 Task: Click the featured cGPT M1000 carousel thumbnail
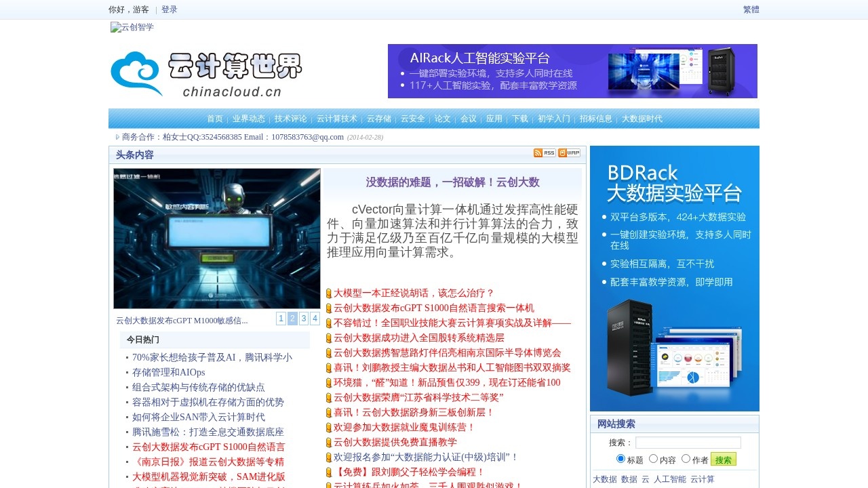[216, 239]
